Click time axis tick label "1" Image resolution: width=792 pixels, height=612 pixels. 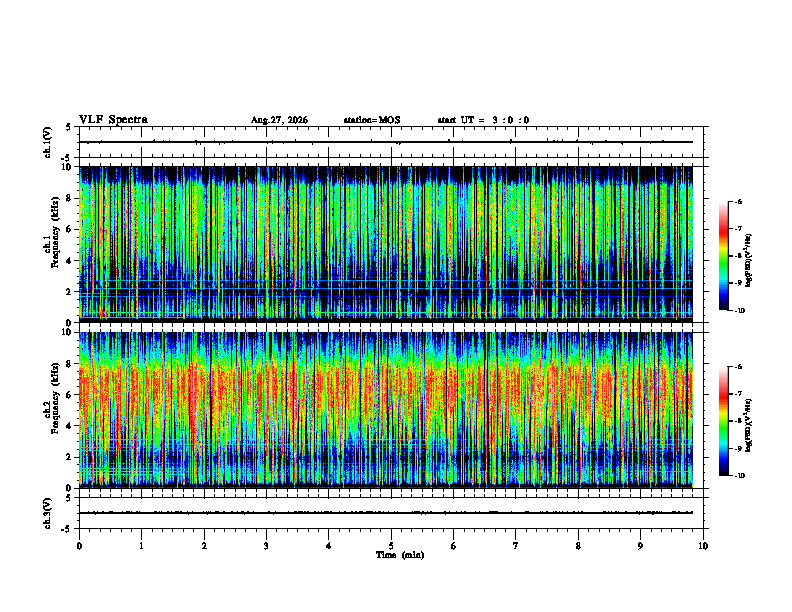[x=141, y=546]
